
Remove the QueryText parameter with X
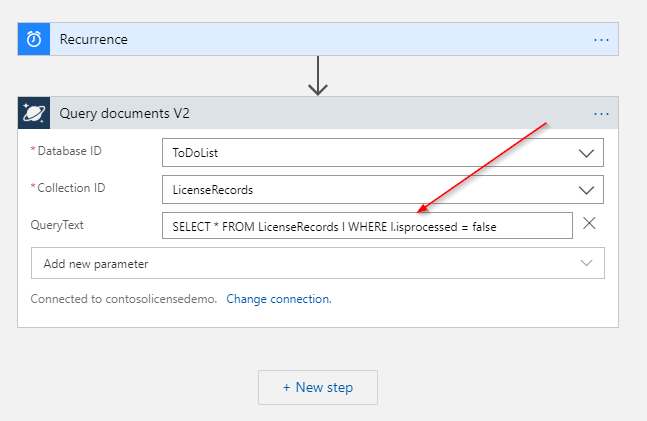coord(589,224)
